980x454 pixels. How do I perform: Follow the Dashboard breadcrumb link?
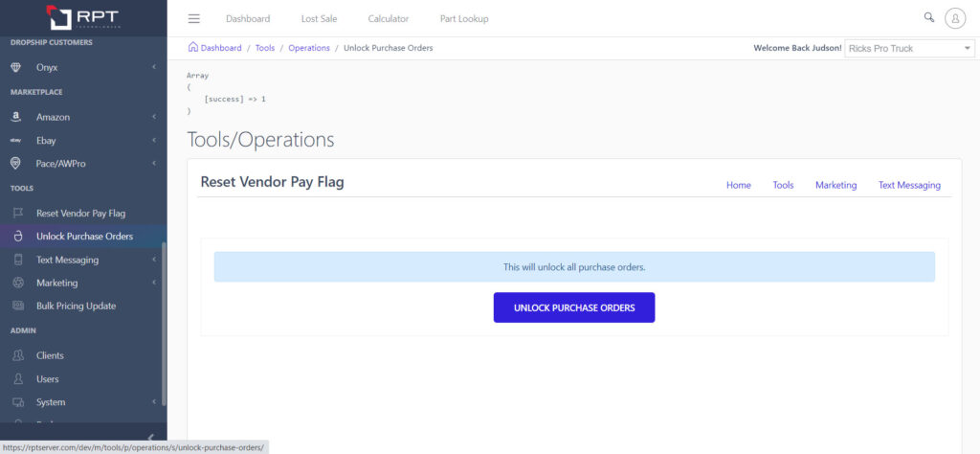tap(221, 48)
